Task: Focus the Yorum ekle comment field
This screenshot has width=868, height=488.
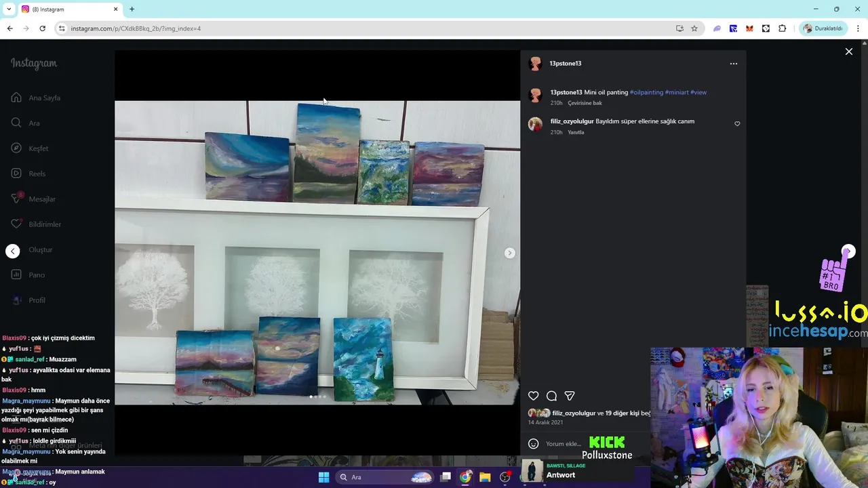Action: (564, 444)
